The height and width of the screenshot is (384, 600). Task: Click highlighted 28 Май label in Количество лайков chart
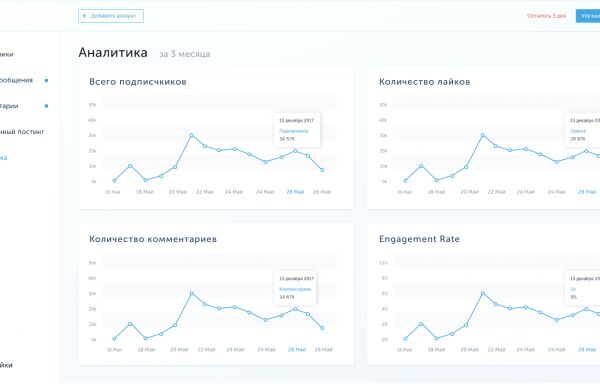click(587, 192)
